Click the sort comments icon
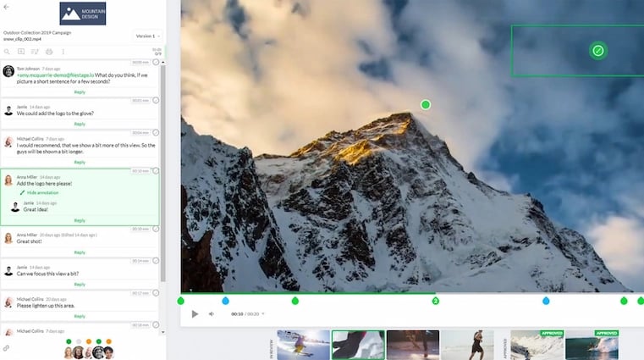644x360 pixels. point(36,52)
